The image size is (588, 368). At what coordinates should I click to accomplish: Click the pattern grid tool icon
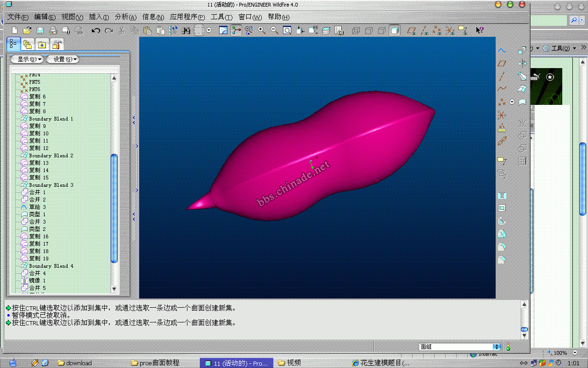tap(522, 161)
